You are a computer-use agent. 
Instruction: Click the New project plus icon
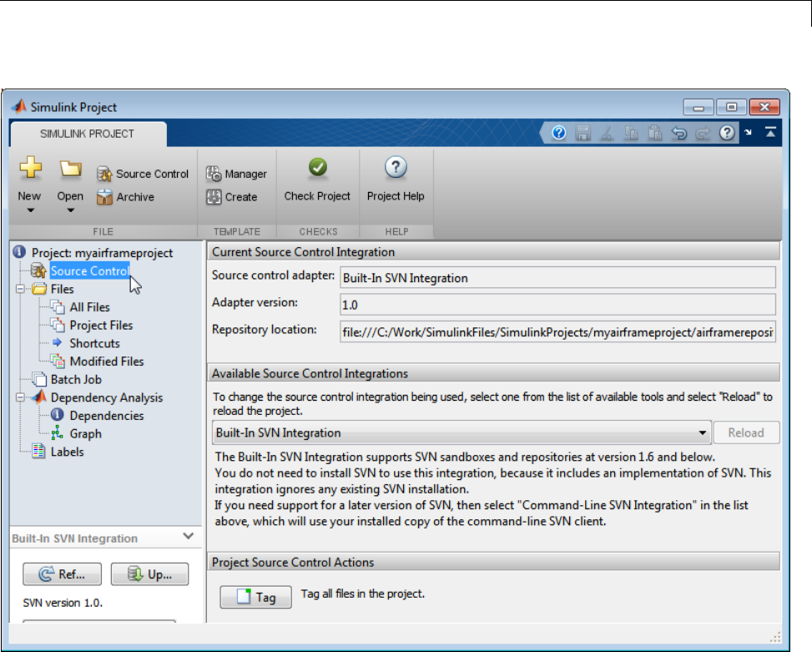(x=30, y=168)
